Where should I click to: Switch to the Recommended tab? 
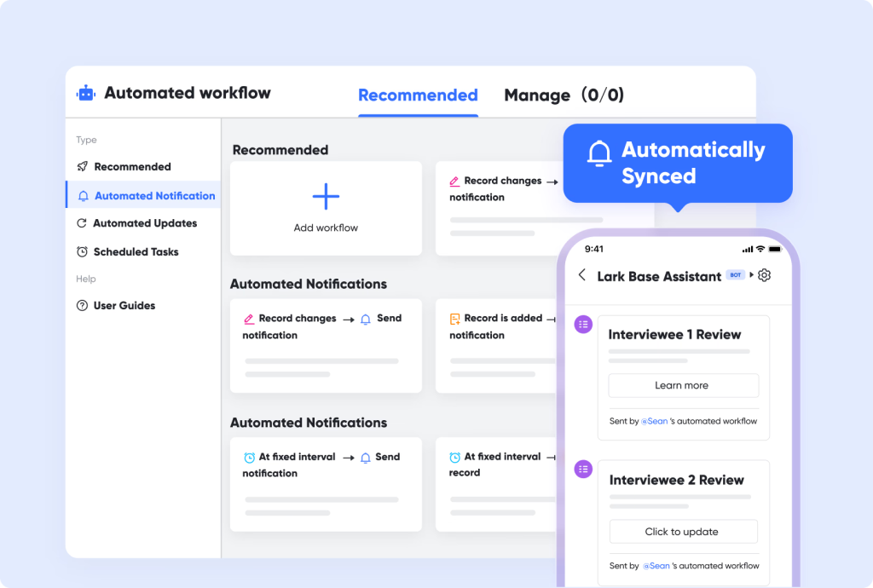pyautogui.click(x=418, y=95)
